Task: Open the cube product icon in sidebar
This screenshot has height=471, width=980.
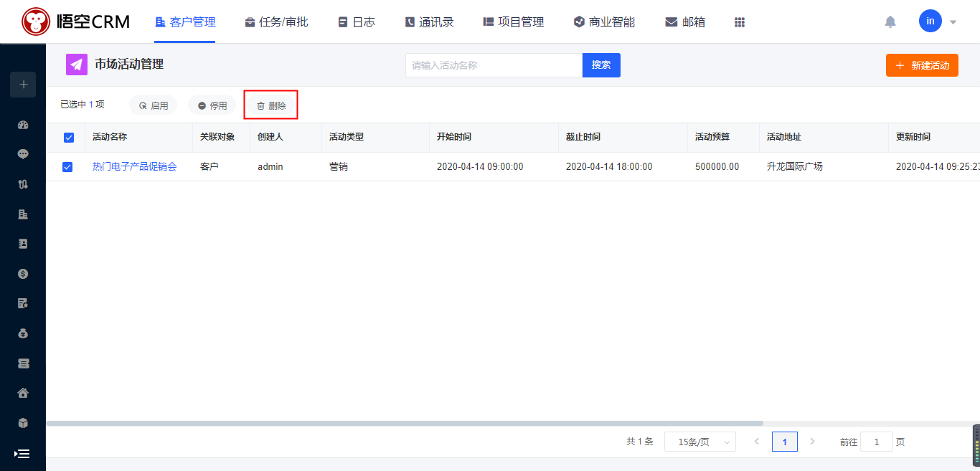Action: (23, 423)
